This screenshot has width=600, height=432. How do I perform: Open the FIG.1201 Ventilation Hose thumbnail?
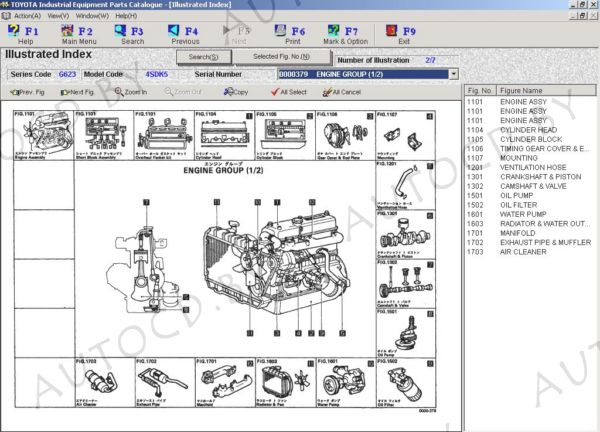coord(406,185)
